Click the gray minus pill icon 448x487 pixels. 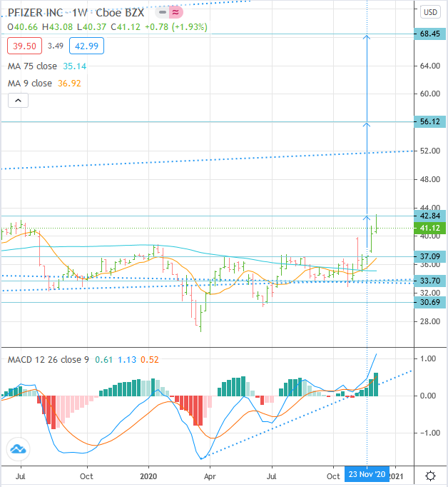click(162, 12)
